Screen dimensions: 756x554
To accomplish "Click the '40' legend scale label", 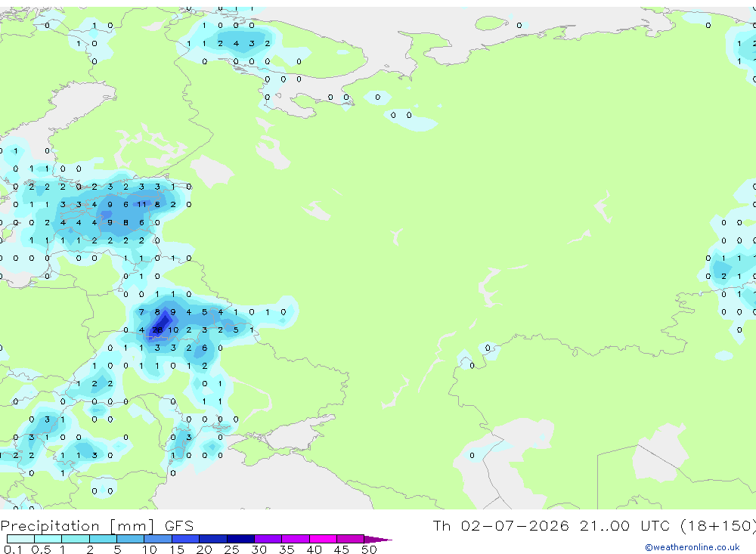I will pyautogui.click(x=314, y=549).
